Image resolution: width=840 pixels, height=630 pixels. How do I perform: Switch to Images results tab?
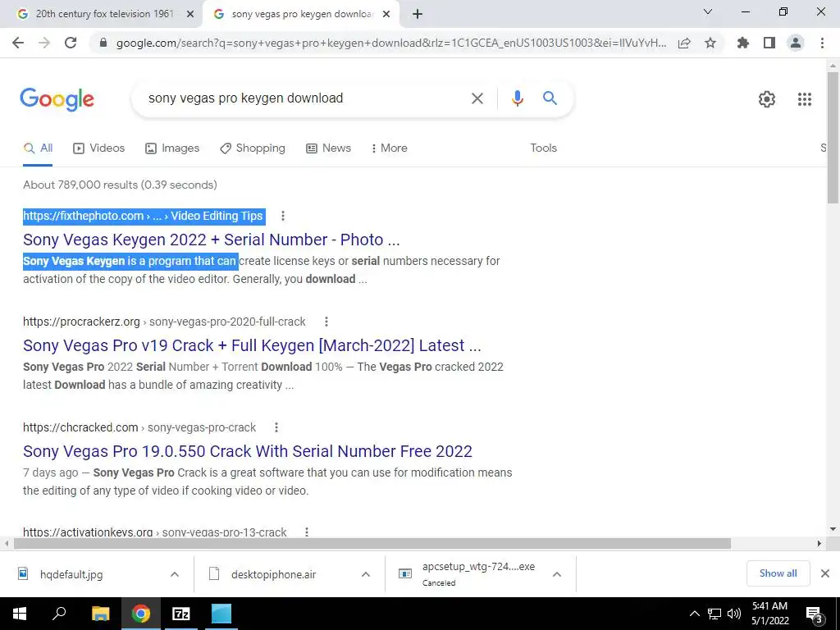tap(172, 148)
